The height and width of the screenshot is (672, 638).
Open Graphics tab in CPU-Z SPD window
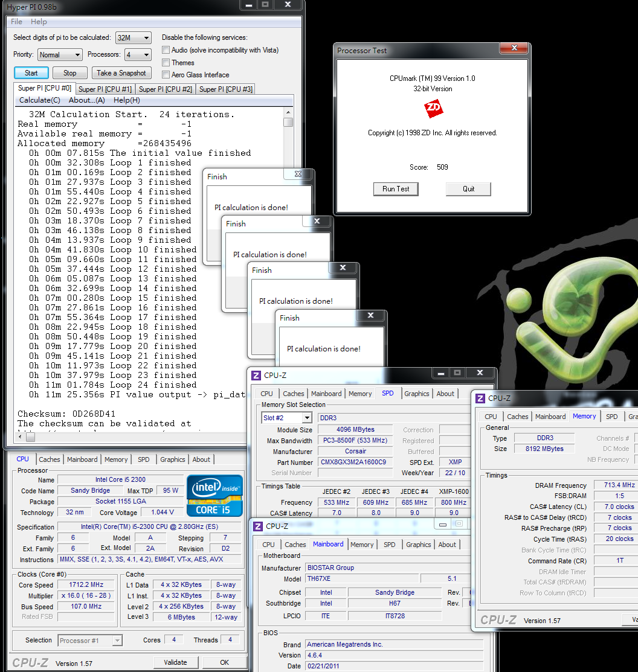coord(416,394)
